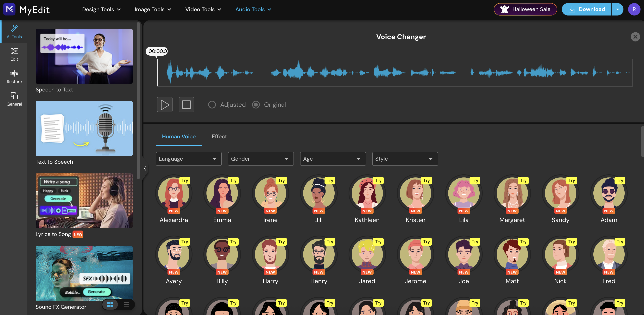Collapse the left tools panel arrow
The height and width of the screenshot is (315, 644).
click(145, 169)
